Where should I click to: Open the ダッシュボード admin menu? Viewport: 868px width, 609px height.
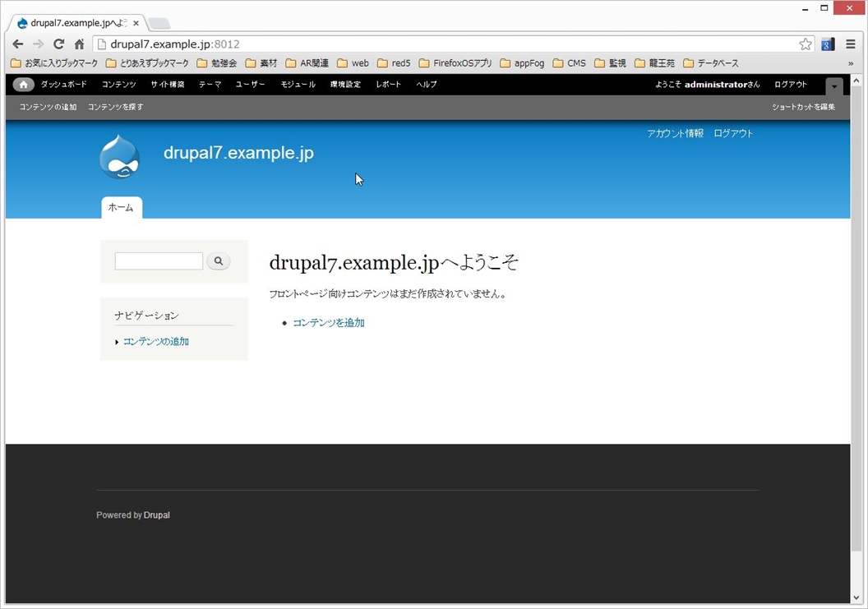pyautogui.click(x=63, y=84)
